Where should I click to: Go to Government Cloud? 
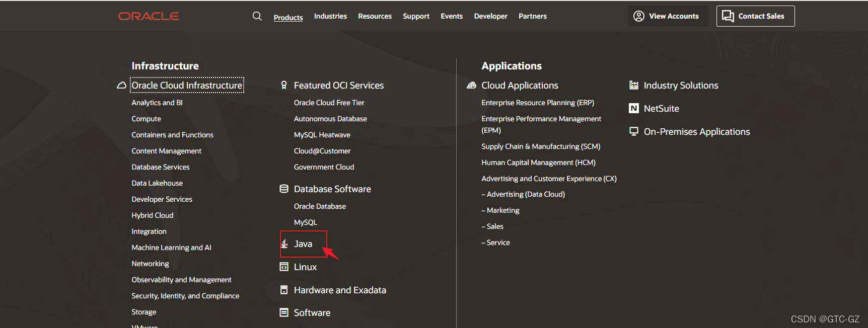tap(324, 167)
